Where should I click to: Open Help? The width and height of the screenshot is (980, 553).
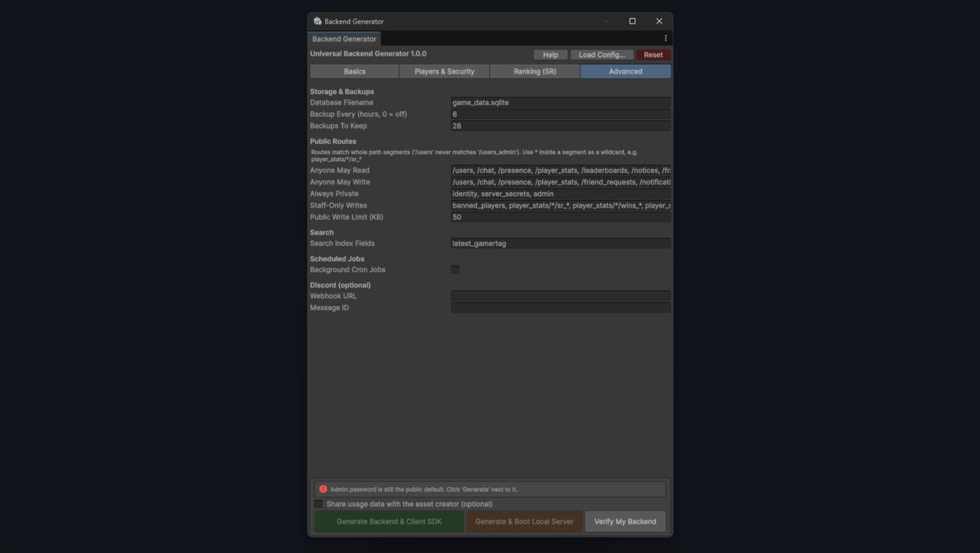tap(550, 55)
